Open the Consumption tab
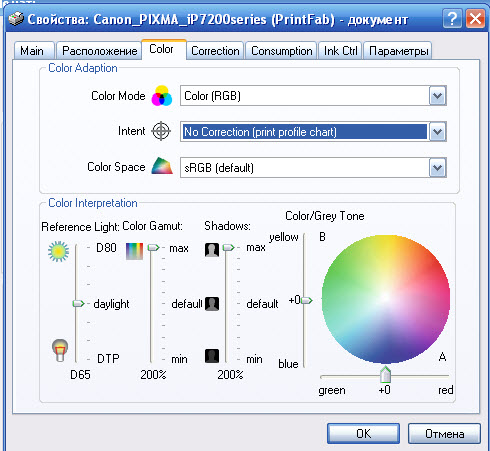Image resolution: width=490 pixels, height=451 pixels. click(x=281, y=51)
